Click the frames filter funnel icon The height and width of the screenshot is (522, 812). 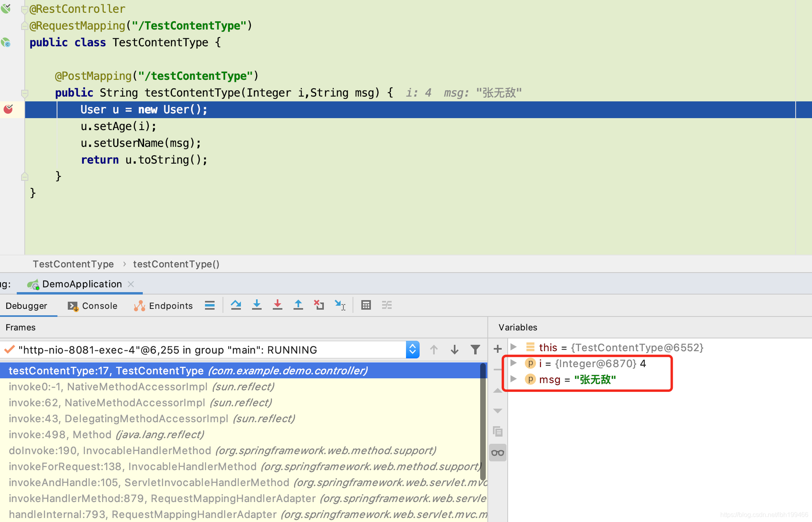pos(475,350)
